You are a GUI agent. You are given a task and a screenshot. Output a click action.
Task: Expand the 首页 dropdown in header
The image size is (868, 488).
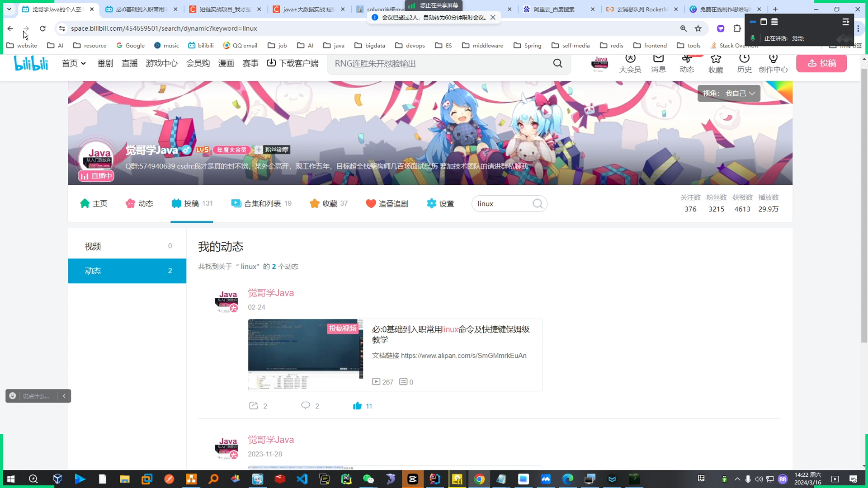(x=74, y=63)
